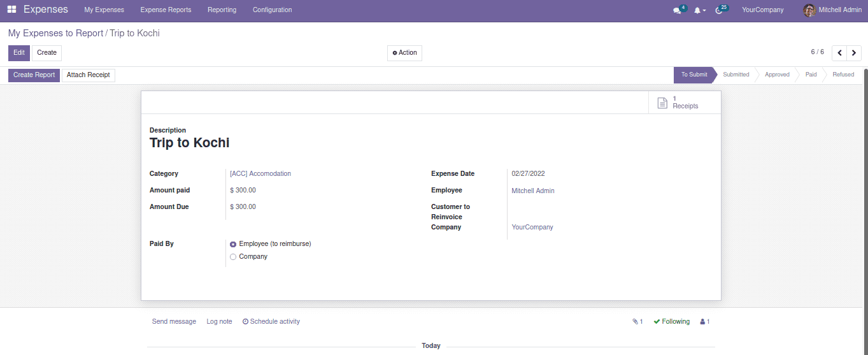
Task: Open the activities clock icon
Action: point(719,10)
